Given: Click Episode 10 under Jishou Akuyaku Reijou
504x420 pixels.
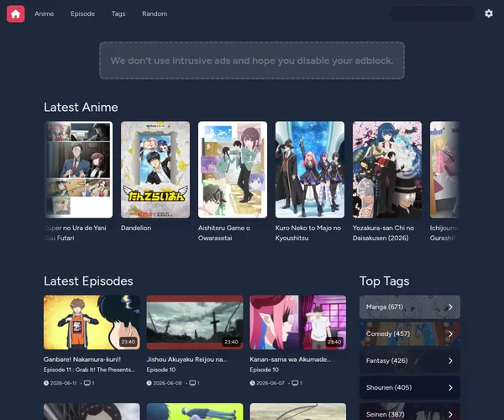Looking at the screenshot, I should 161,370.
